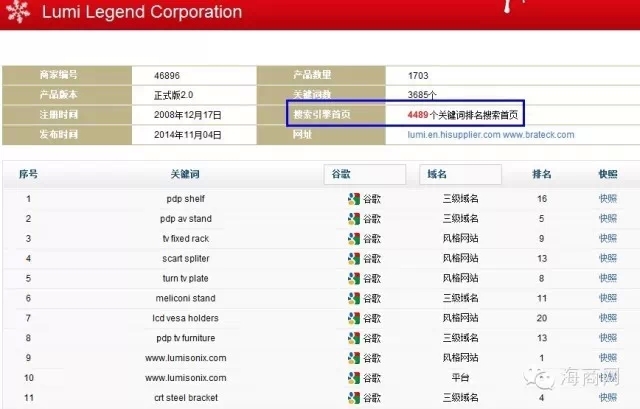This screenshot has height=409, width=640.
Task: Open 快照 snapshot for turn tv plate
Action: 608,278
